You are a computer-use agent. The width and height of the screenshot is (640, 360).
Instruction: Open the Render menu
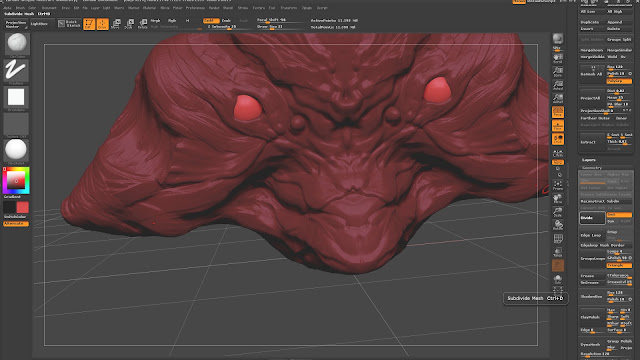[x=214, y=8]
